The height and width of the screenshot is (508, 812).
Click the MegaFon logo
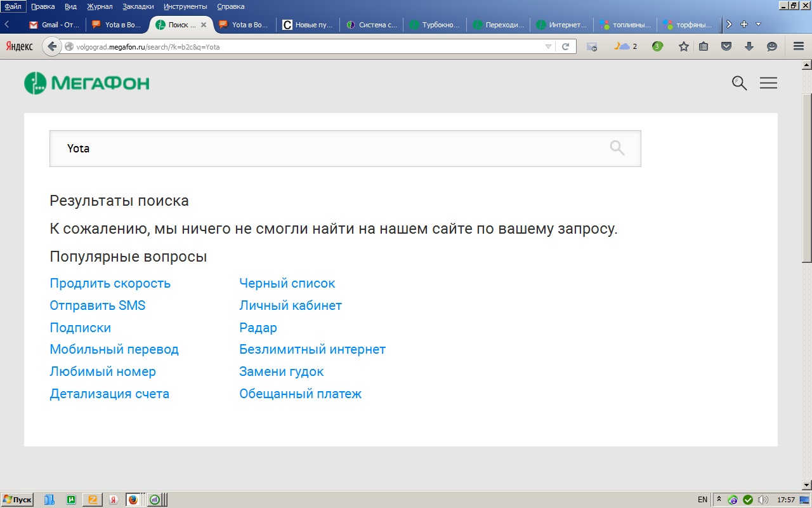click(x=87, y=83)
